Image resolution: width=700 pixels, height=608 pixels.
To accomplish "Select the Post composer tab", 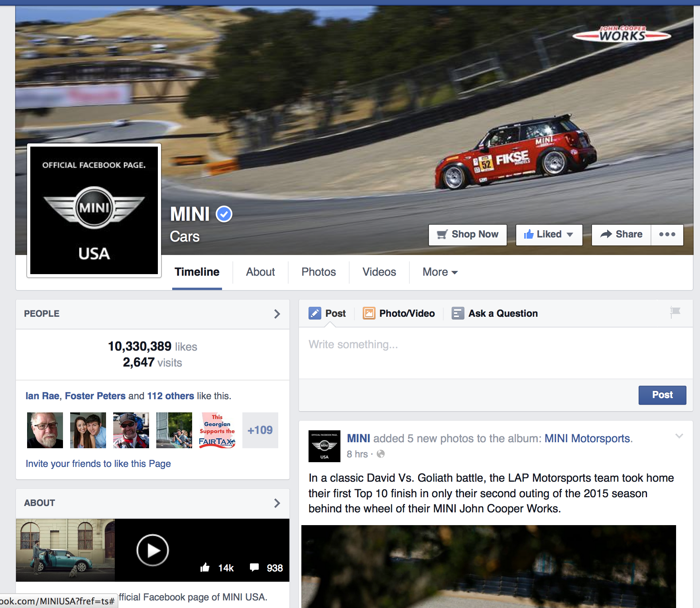I will pyautogui.click(x=327, y=314).
